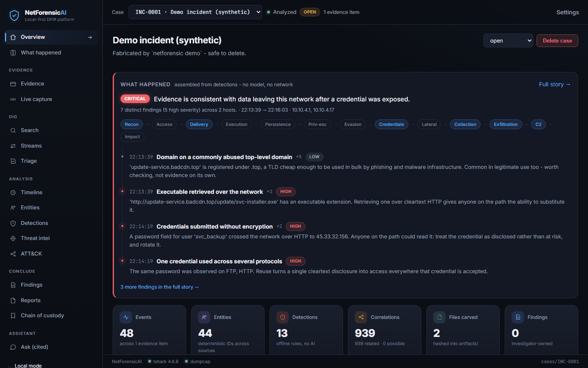Select the Credentials kill-chain stage
The width and height of the screenshot is (588, 368).
(x=392, y=124)
